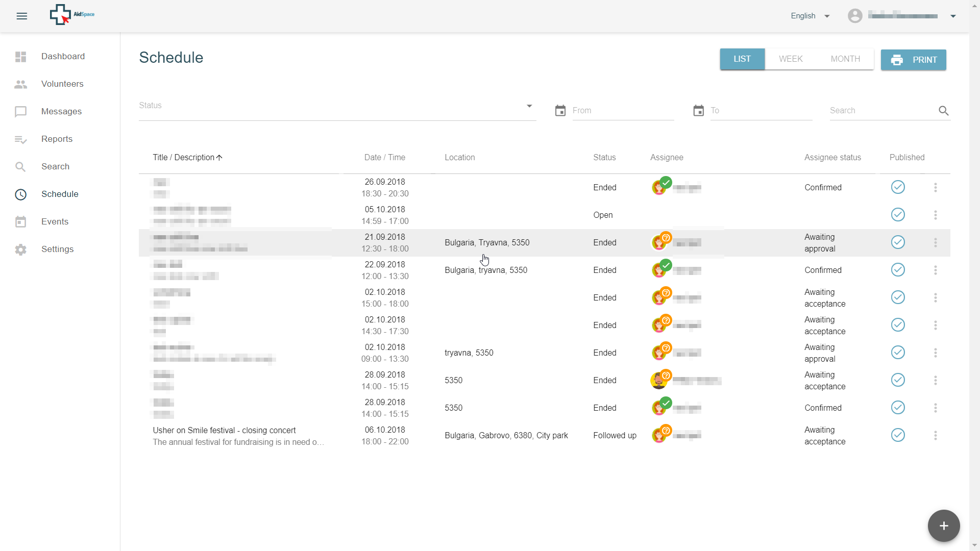Screen dimensions: 980x551
Task: Open the English language dropdown
Action: click(810, 16)
